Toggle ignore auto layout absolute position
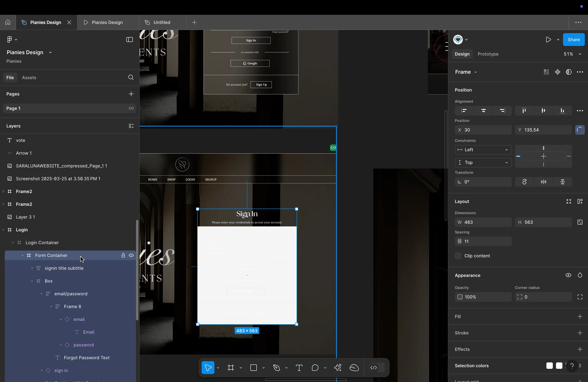This screenshot has height=382, width=588. [580, 130]
